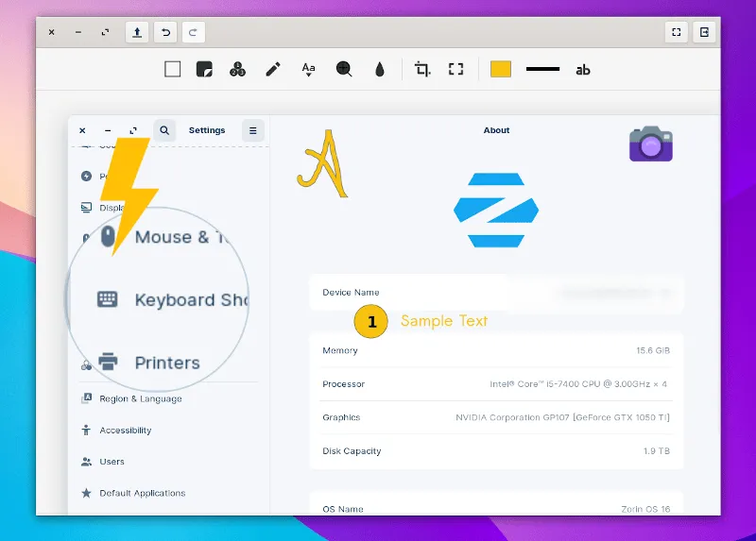This screenshot has height=541, width=756.
Task: Click the title bar corner-brackets icon
Action: (677, 32)
